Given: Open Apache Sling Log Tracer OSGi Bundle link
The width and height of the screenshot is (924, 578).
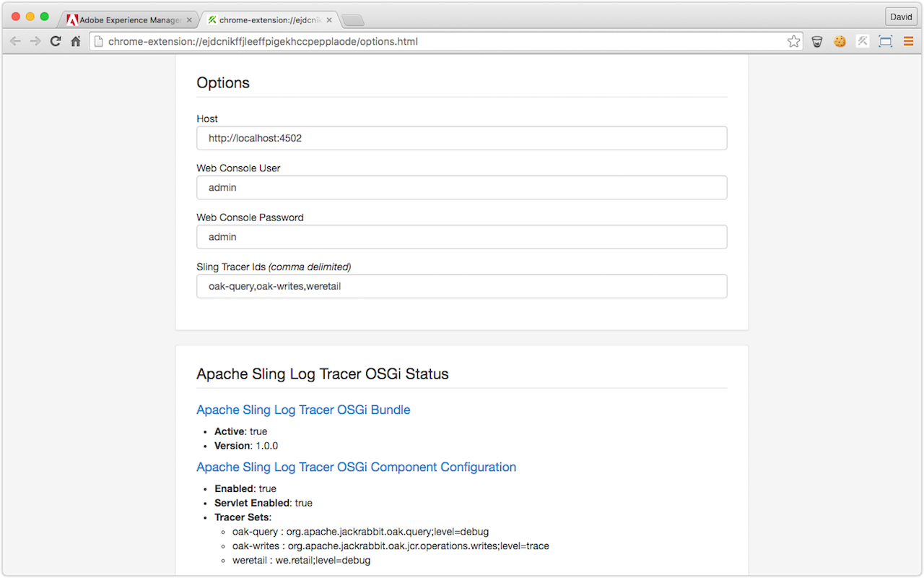Looking at the screenshot, I should [x=303, y=410].
